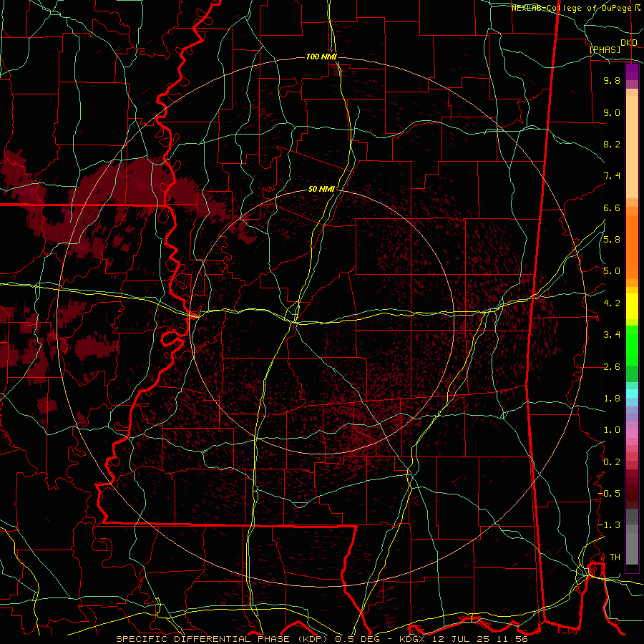Click the orange band of the color bar
Viewport: 644px width, 644px height.
click(632, 246)
